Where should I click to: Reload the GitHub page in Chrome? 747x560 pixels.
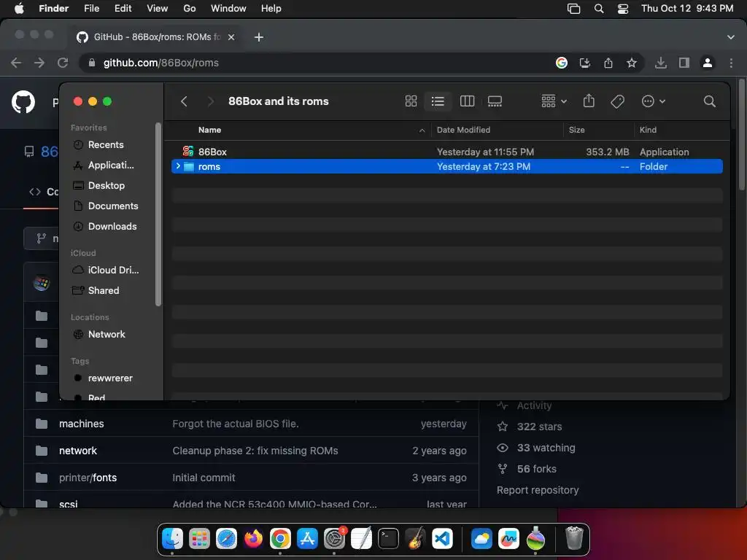point(63,63)
